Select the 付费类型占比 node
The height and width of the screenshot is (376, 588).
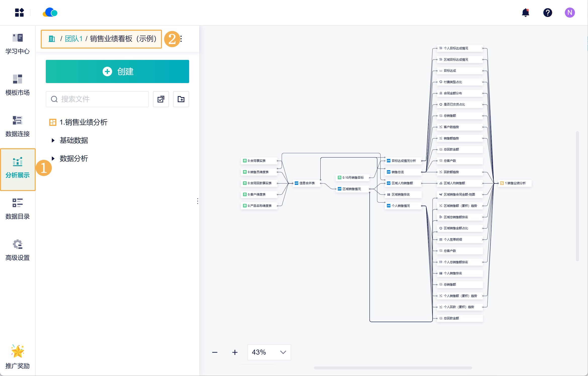pyautogui.click(x=460, y=82)
